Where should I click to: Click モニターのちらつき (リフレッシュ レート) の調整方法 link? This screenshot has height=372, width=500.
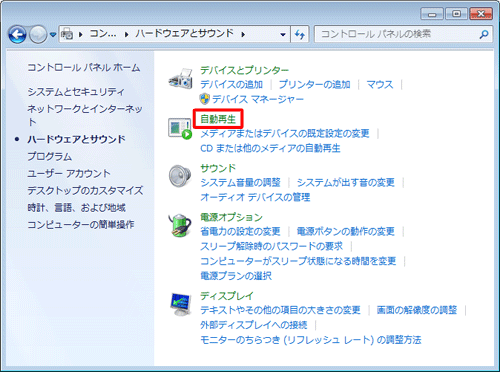click(311, 340)
